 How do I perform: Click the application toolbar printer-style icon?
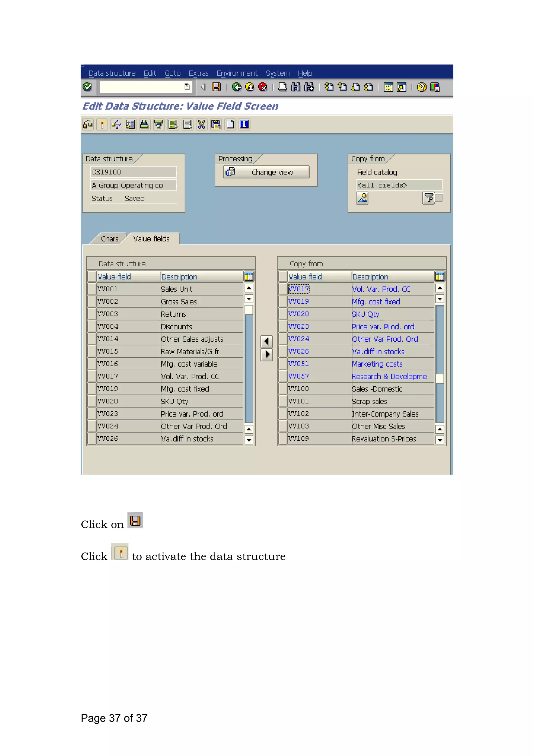pyautogui.click(x=144, y=124)
